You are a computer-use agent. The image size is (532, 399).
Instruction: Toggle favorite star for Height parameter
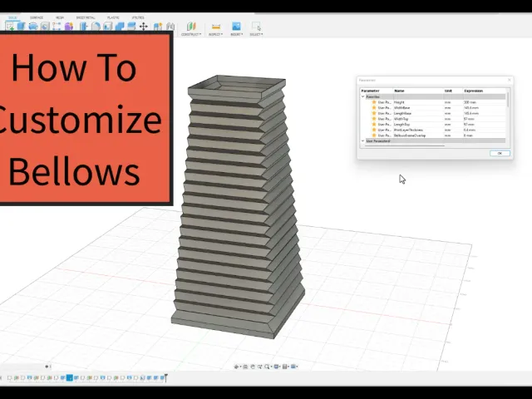pos(374,102)
